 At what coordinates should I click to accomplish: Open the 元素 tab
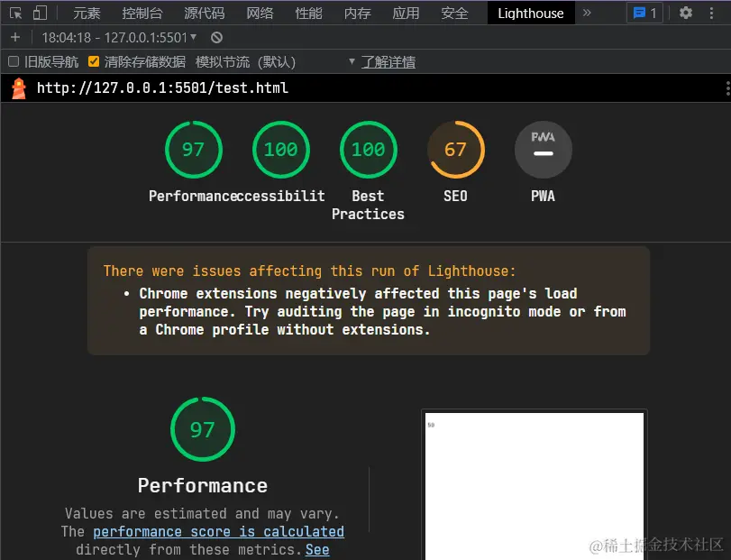coord(87,13)
